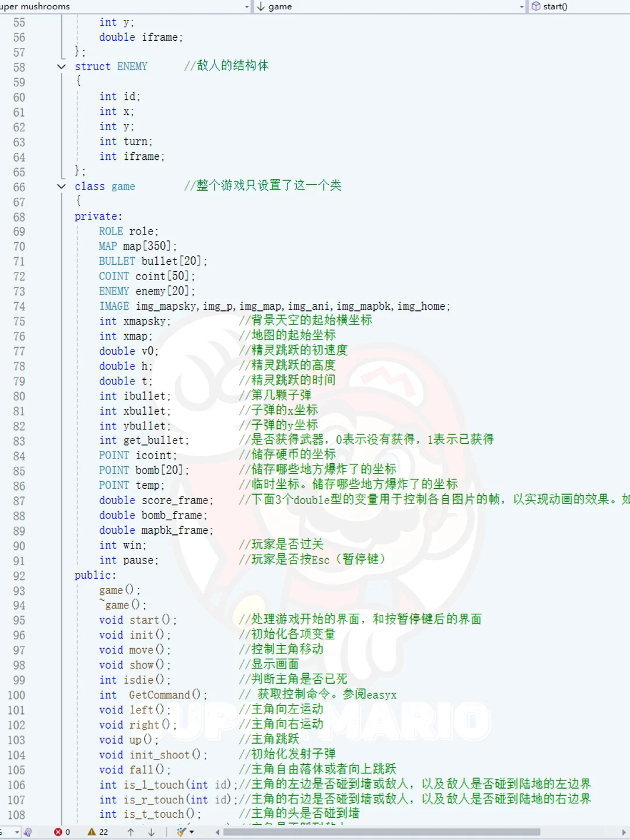This screenshot has width=630, height=840.
Task: Click 'double v0;' variable
Action: click(x=128, y=351)
